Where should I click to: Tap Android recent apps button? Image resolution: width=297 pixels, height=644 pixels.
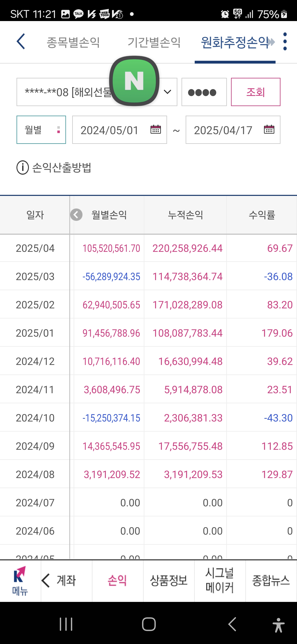66,624
